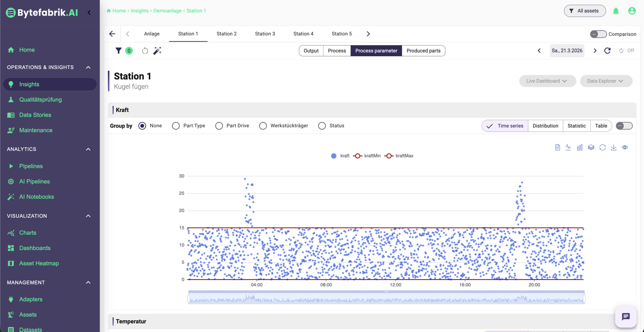The width and height of the screenshot is (644, 332).
Task: Collapse the Operations & Insights section
Action: pos(88,67)
